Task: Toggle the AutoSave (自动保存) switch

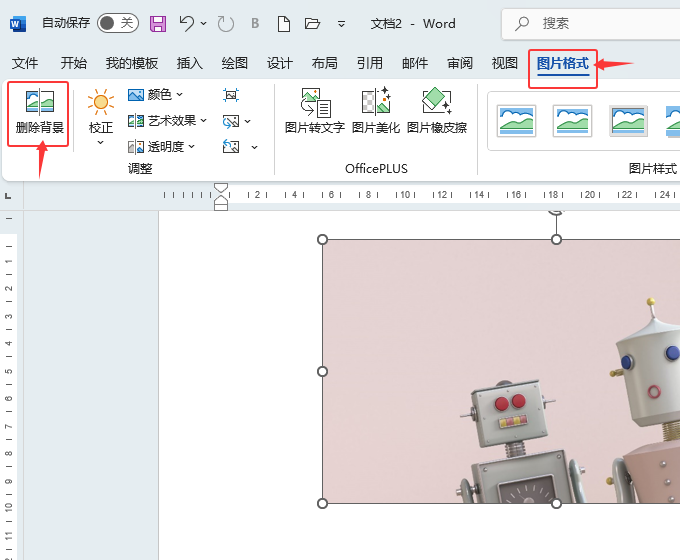Action: [x=117, y=23]
